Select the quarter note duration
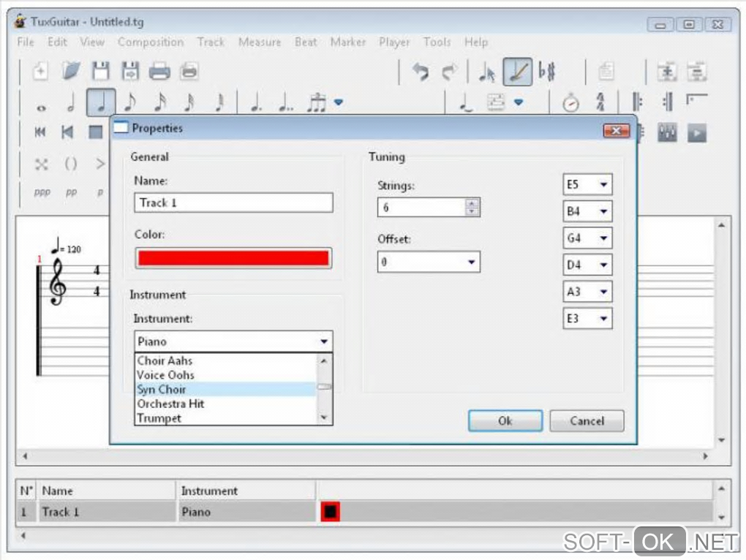746x560 pixels. 101,102
